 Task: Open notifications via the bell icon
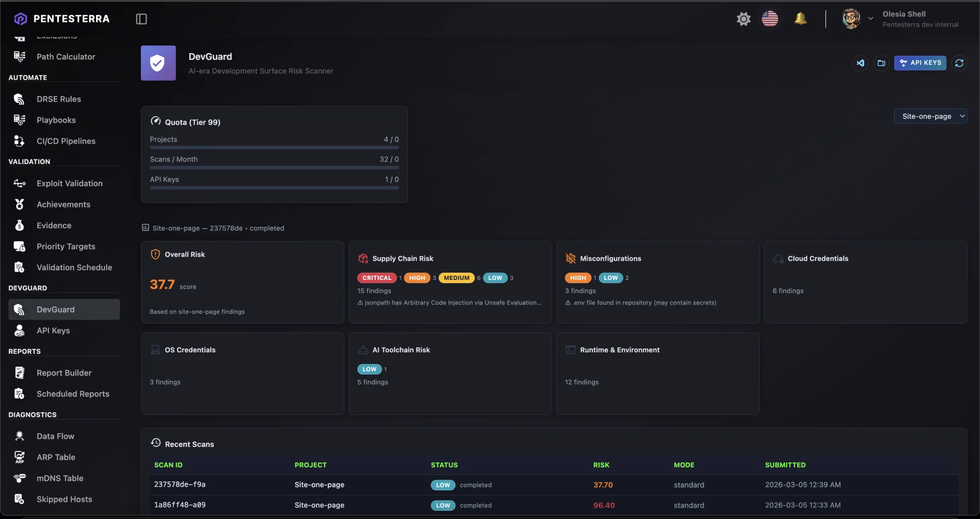click(800, 18)
